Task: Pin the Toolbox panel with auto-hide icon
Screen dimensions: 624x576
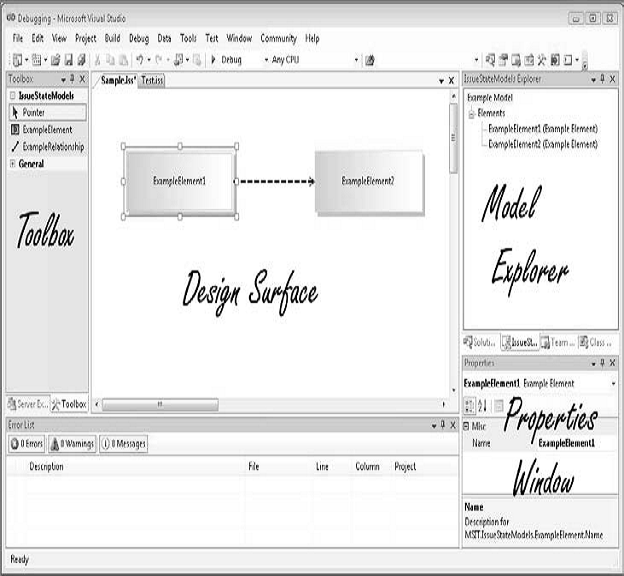Action: [69, 78]
